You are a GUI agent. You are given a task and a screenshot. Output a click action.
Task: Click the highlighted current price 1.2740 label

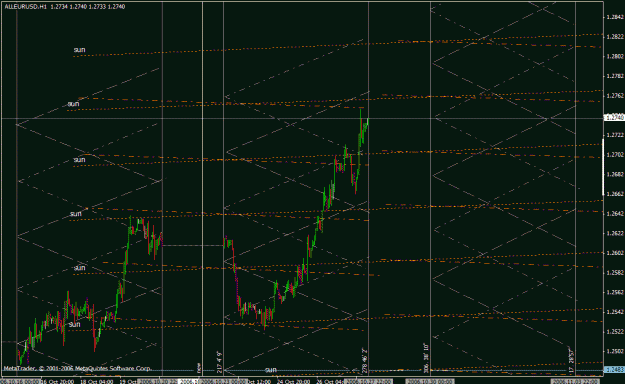coord(614,117)
